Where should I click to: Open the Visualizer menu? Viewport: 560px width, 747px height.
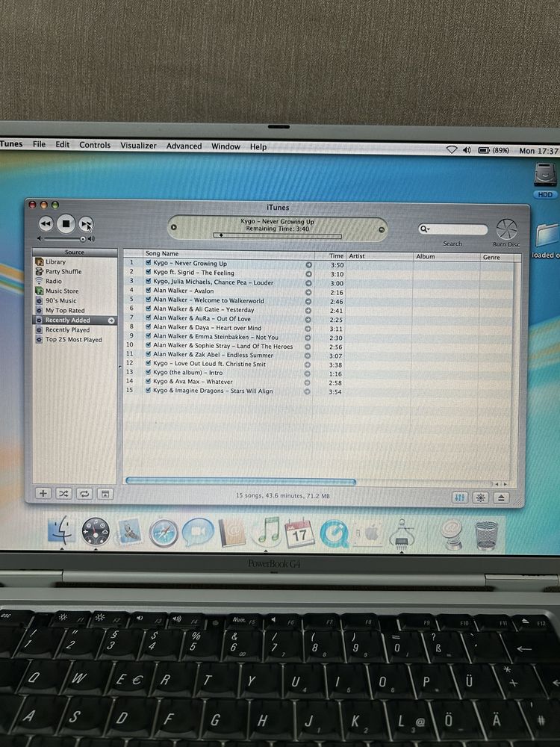[138, 146]
